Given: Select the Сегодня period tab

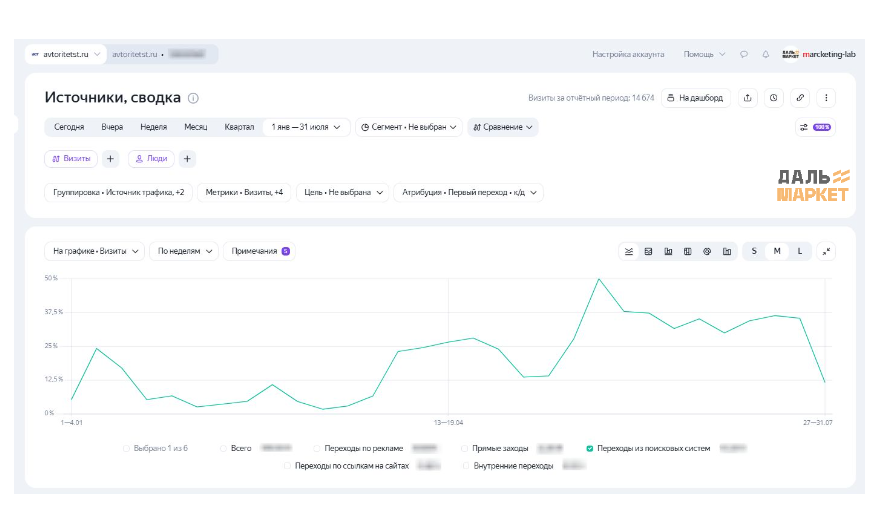Looking at the screenshot, I should [69, 128].
